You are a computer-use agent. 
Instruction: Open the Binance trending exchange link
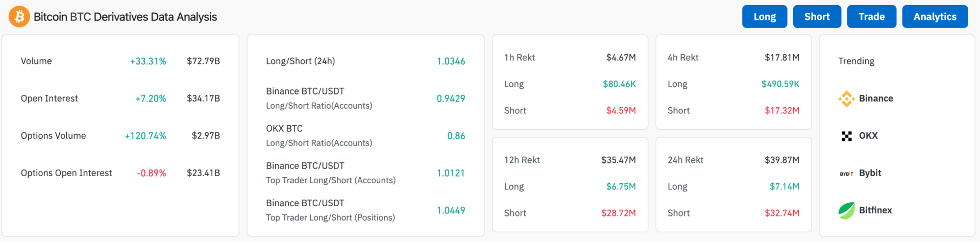tap(875, 99)
